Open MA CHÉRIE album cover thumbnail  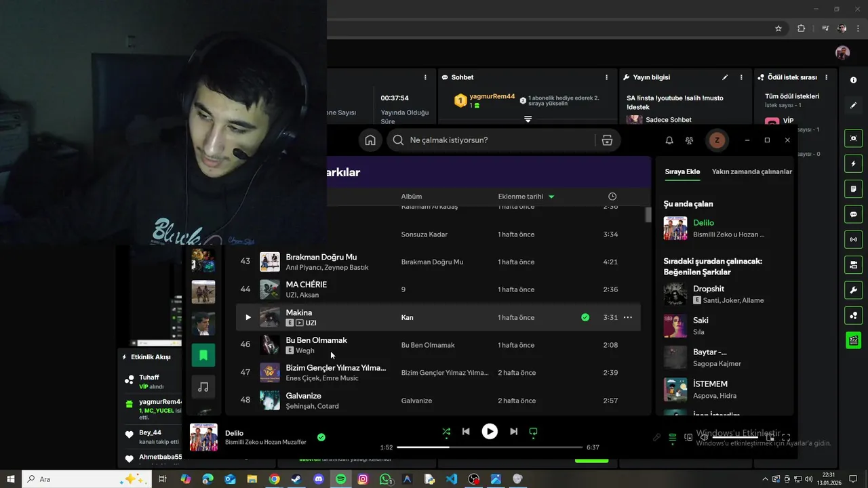click(x=270, y=289)
